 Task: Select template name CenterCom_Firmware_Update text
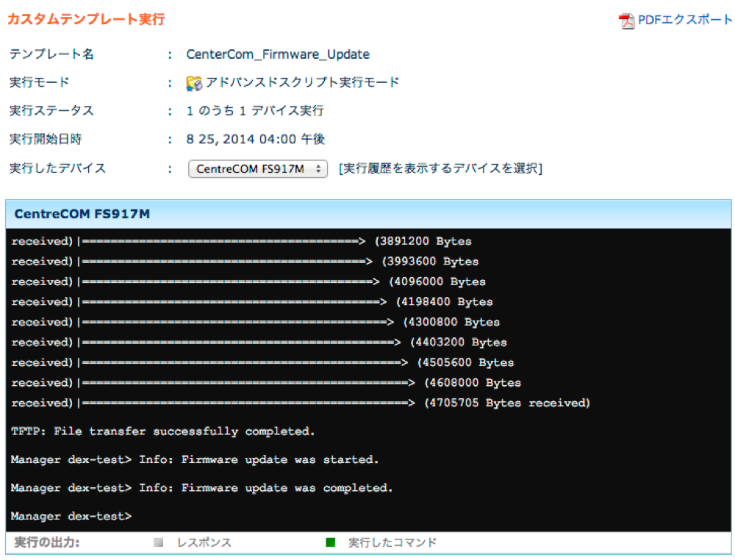click(278, 54)
